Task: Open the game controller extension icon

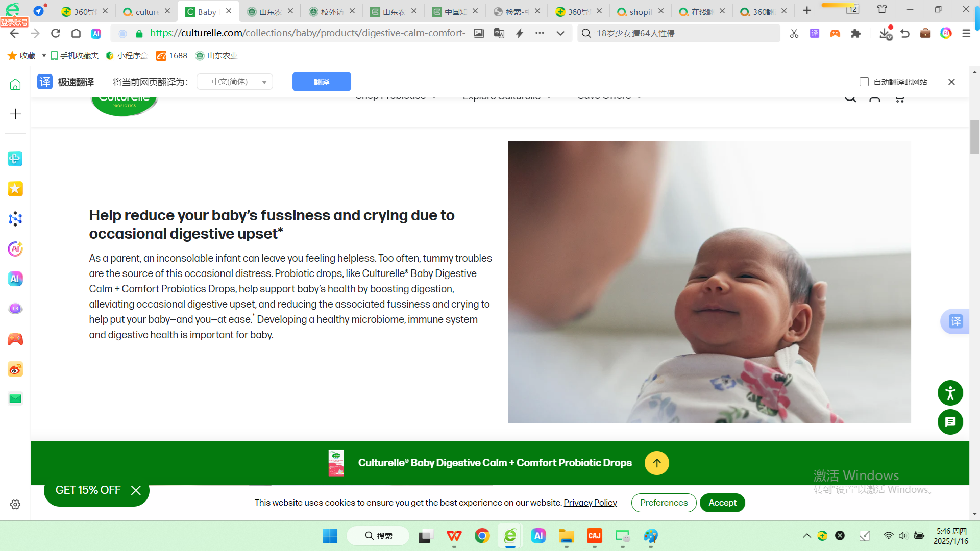Action: (x=835, y=33)
